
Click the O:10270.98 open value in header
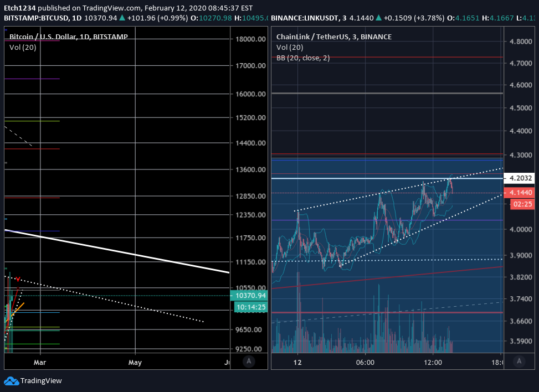(211, 18)
